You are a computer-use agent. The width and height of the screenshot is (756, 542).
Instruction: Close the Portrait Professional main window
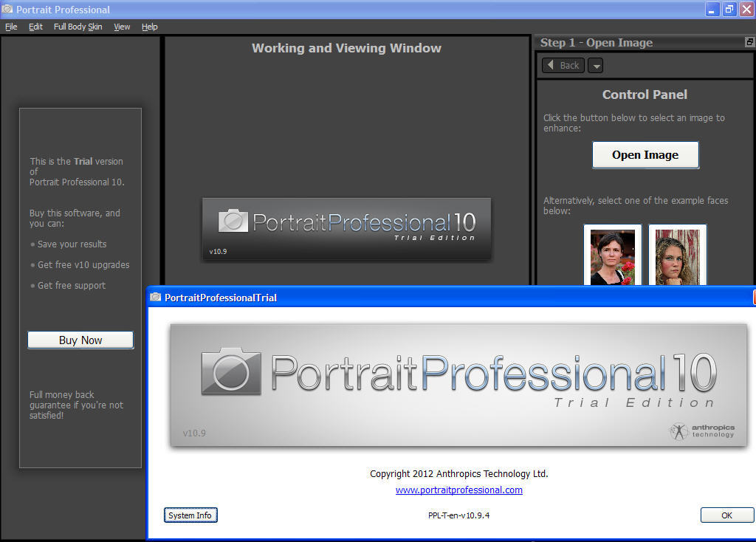[x=747, y=9]
